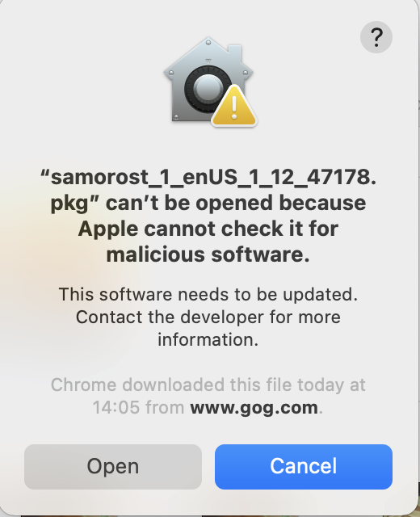The height and width of the screenshot is (517, 420).
Task: Click "pkg” can’t be opened because" heading line
Action: click(208, 203)
